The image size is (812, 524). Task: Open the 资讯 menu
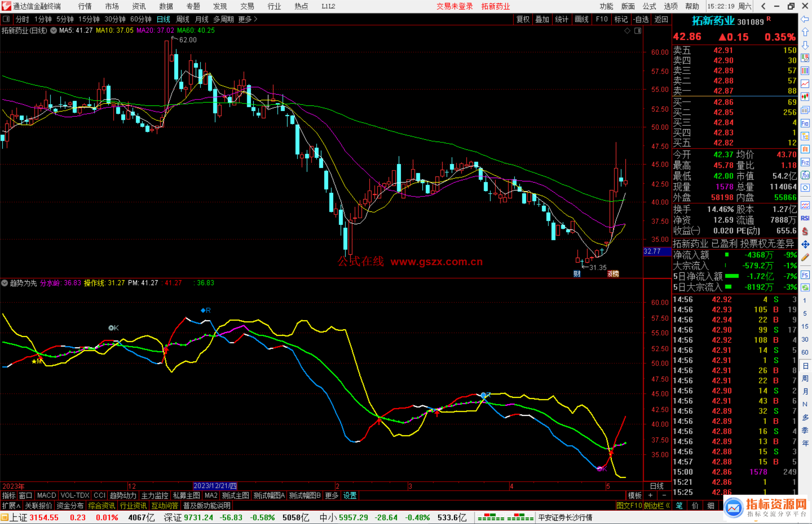139,6
